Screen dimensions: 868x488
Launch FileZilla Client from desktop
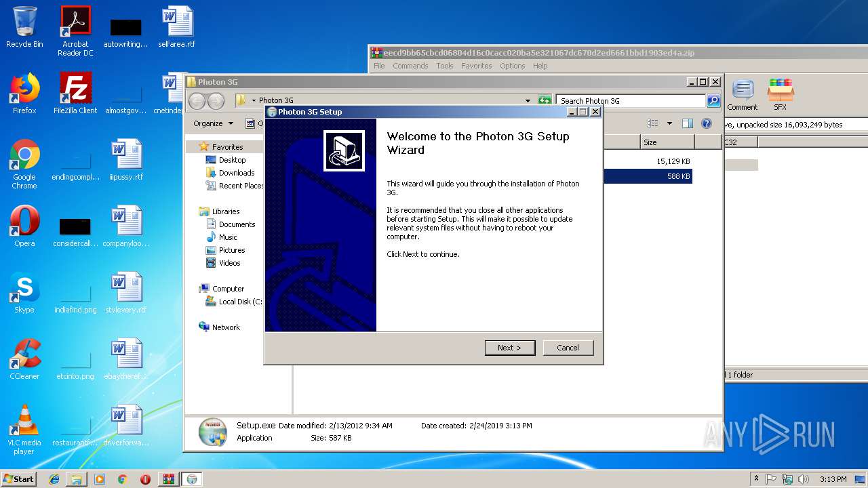tap(75, 94)
